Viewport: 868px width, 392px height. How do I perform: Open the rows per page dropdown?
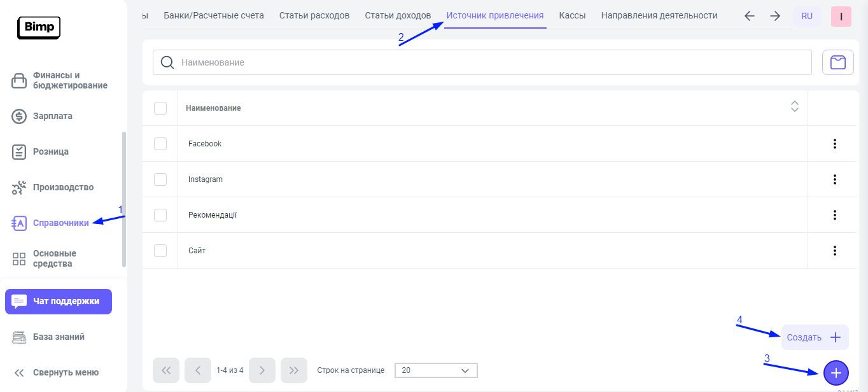pos(436,370)
